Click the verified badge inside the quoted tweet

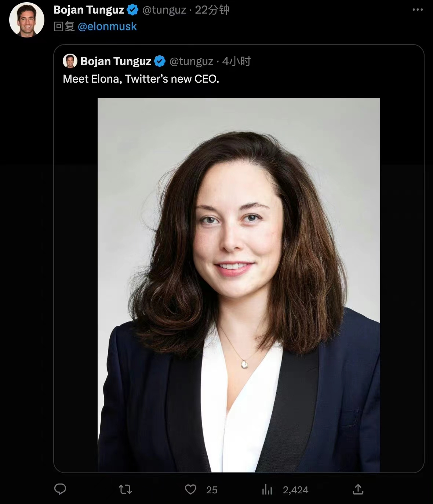click(160, 61)
